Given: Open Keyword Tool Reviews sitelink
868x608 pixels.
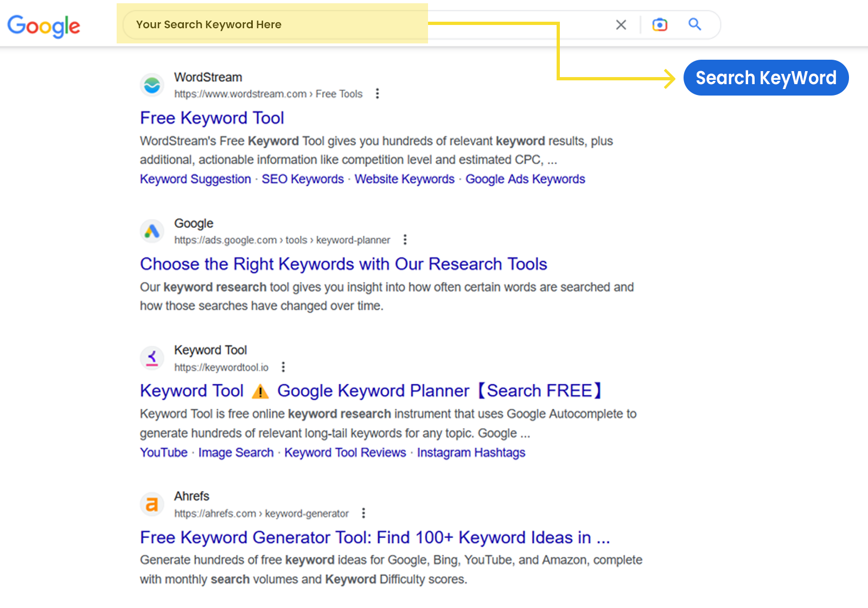Looking at the screenshot, I should point(345,453).
